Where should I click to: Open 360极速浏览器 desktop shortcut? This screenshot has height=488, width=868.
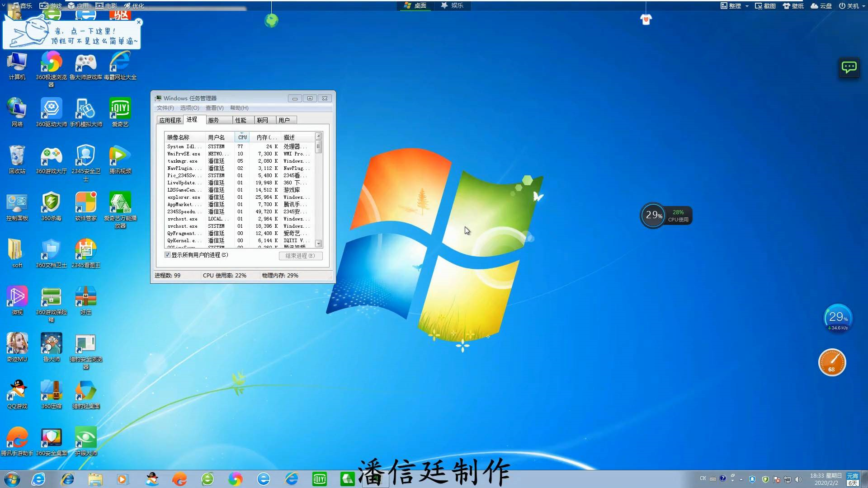coord(52,69)
